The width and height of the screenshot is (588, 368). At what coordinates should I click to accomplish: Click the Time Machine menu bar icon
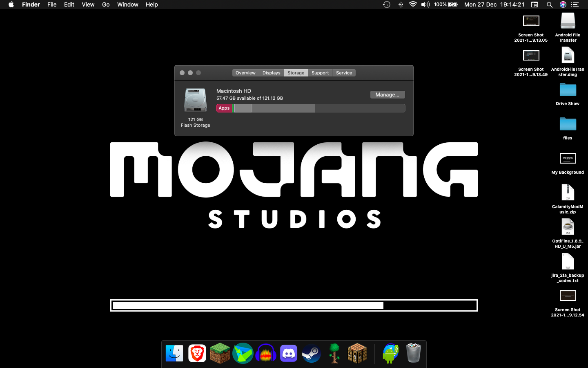(x=386, y=4)
